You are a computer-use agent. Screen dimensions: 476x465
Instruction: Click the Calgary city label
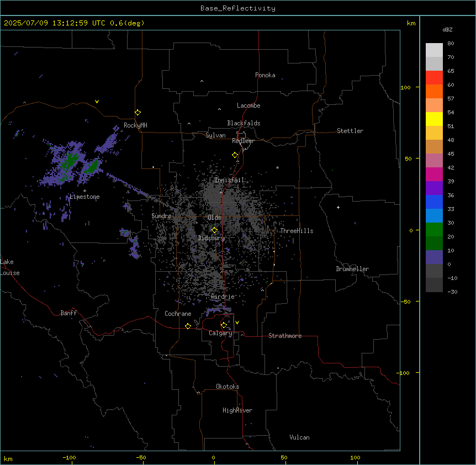(221, 333)
